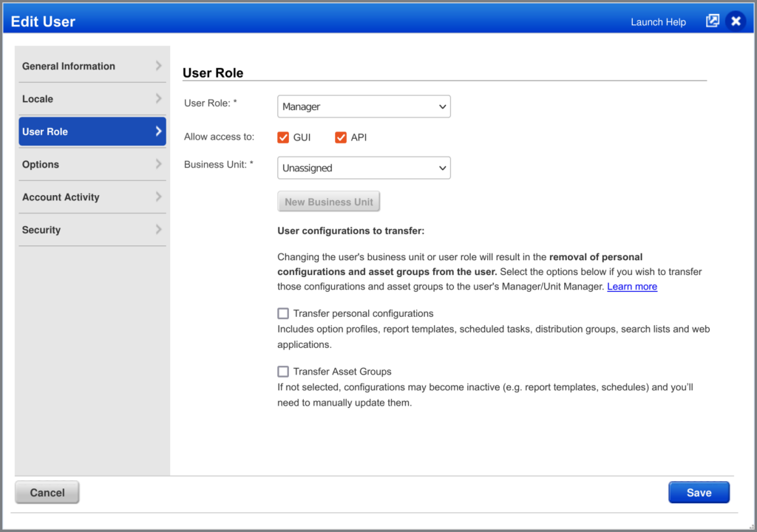Viewport: 757px width, 532px height.
Task: Click the Cancel button
Action: pyautogui.click(x=47, y=492)
